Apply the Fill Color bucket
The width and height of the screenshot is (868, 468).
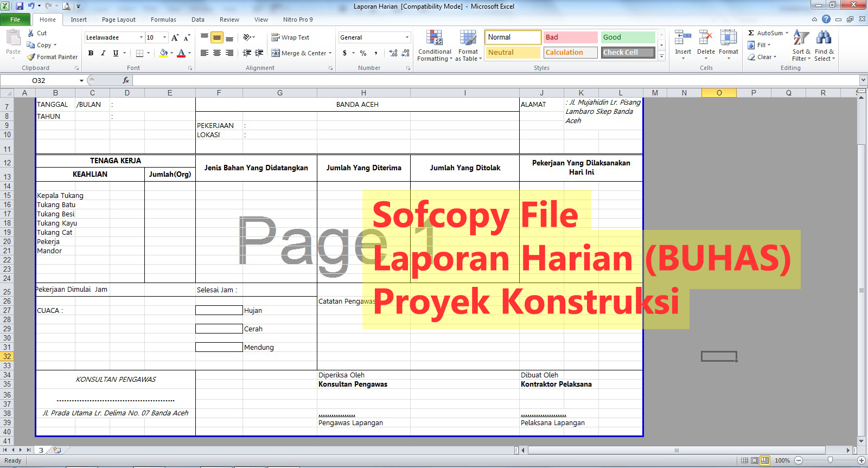[163, 53]
